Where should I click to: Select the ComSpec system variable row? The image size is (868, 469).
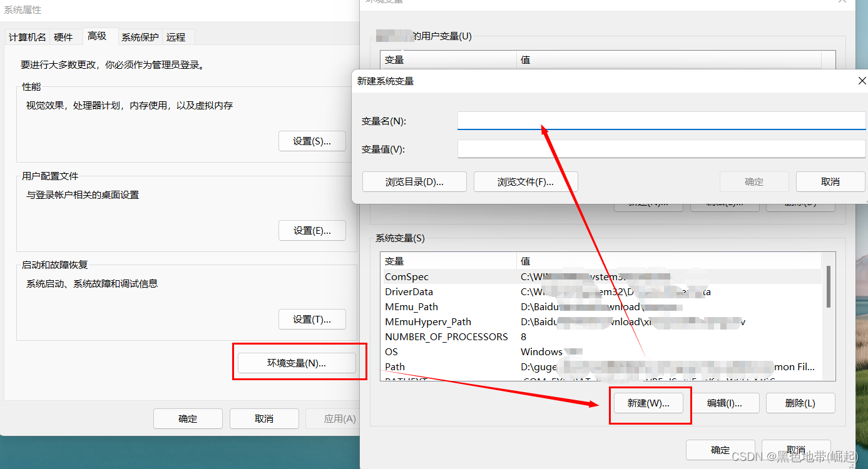point(601,276)
